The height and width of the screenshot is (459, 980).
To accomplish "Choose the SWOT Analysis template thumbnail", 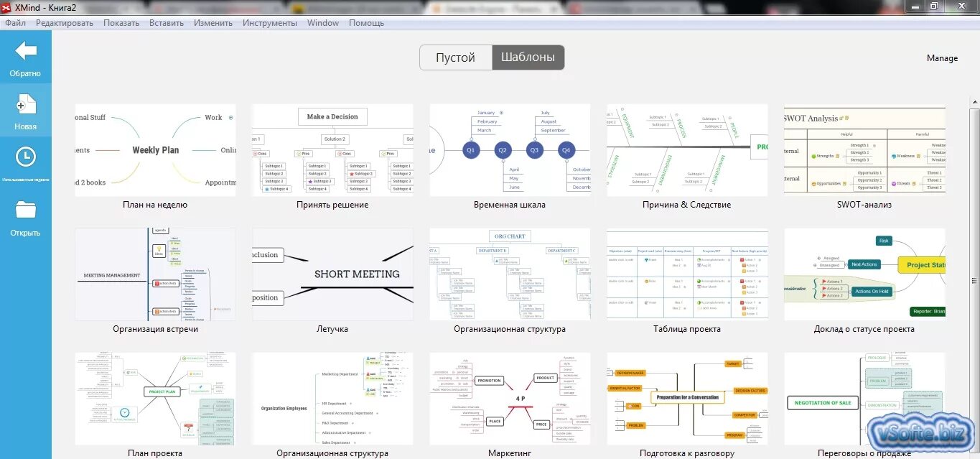I will coord(864,150).
